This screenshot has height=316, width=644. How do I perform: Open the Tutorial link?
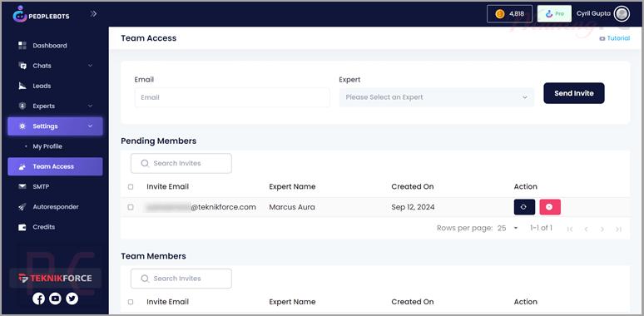tap(618, 38)
